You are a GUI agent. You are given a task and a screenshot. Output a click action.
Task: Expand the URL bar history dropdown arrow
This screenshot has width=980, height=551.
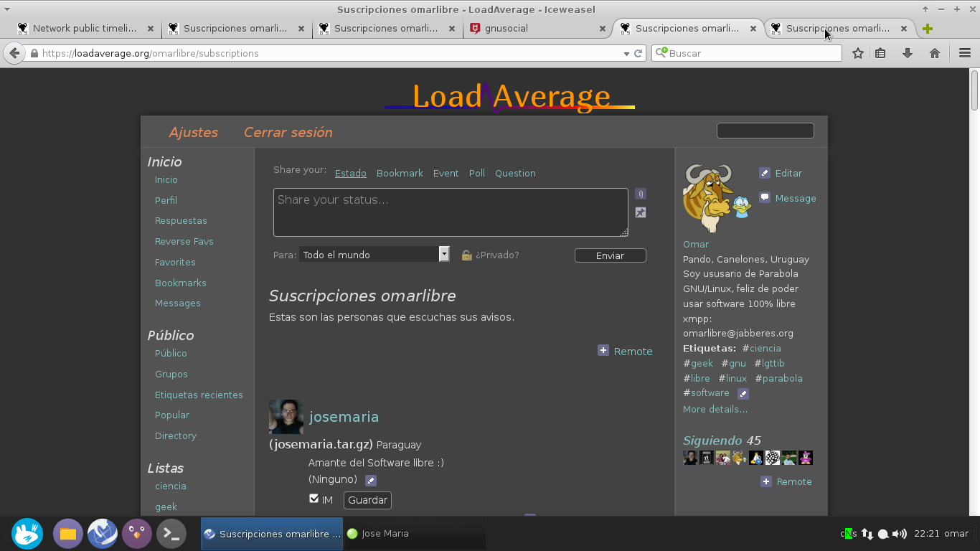click(x=626, y=53)
